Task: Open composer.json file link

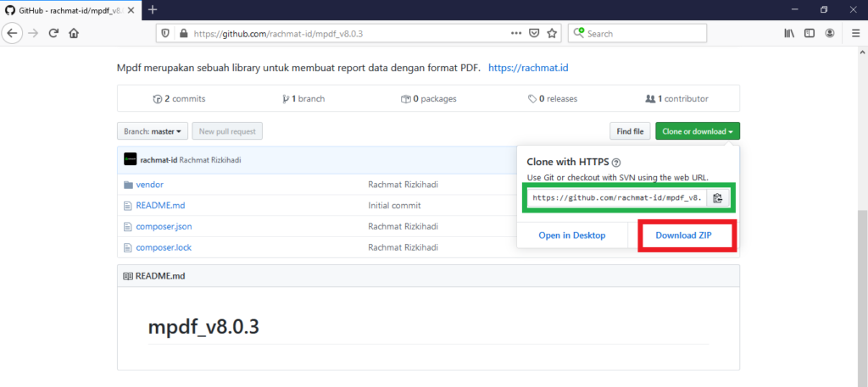Action: (x=164, y=227)
